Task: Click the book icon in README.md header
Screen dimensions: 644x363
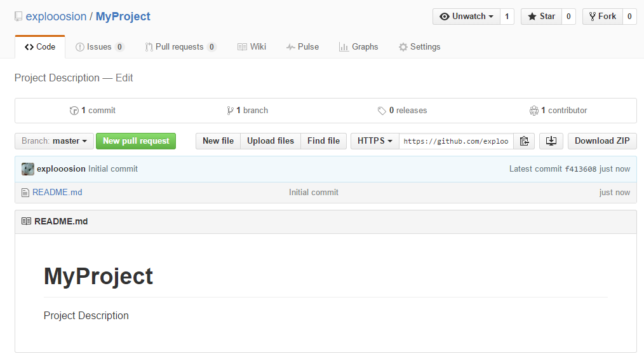Action: (26, 221)
